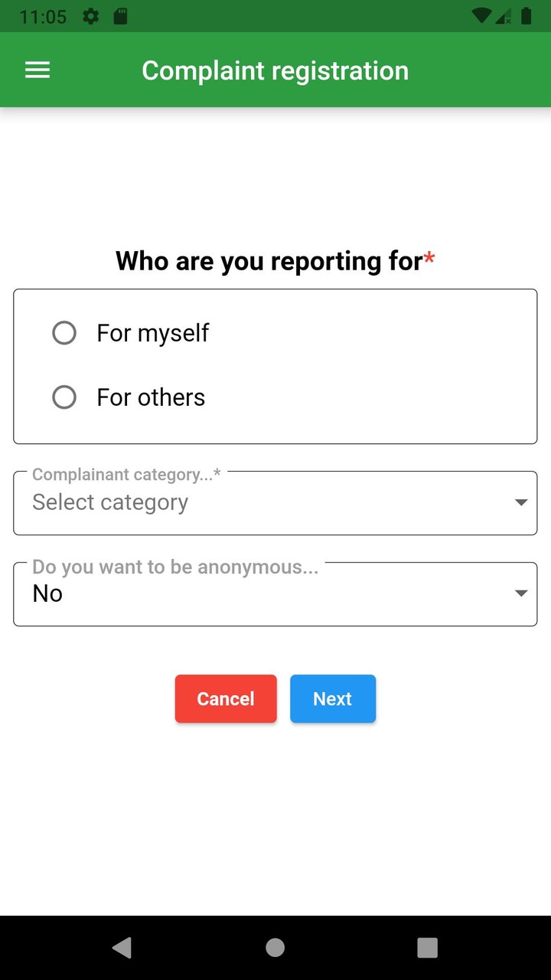This screenshot has width=551, height=980.
Task: Open the hamburger navigation menu
Action: tap(37, 70)
